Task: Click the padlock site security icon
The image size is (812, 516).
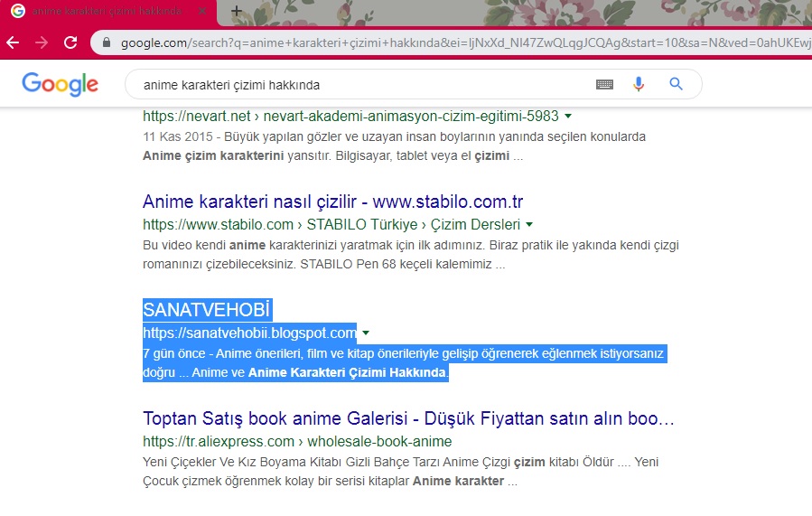Action: click(x=107, y=42)
